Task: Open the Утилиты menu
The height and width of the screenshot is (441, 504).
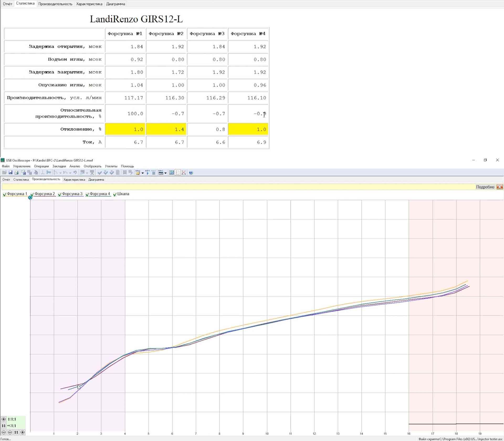Action: (x=111, y=166)
